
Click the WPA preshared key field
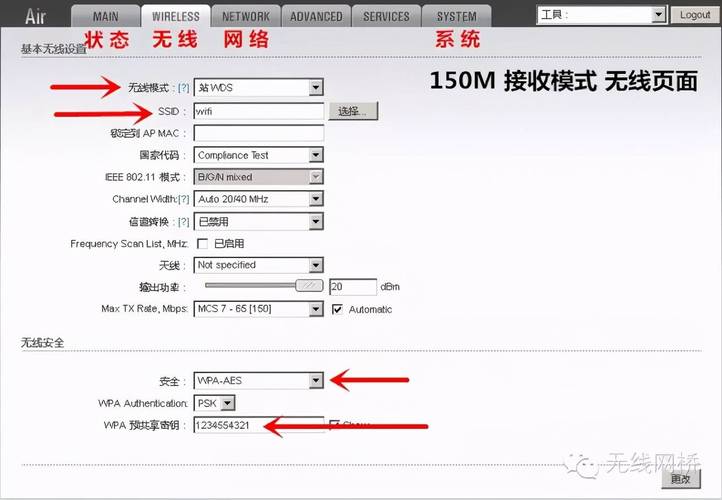pyautogui.click(x=259, y=425)
